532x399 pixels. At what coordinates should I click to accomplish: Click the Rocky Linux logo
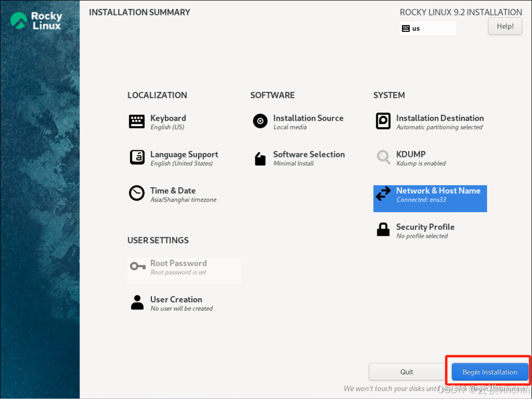click(x=37, y=21)
